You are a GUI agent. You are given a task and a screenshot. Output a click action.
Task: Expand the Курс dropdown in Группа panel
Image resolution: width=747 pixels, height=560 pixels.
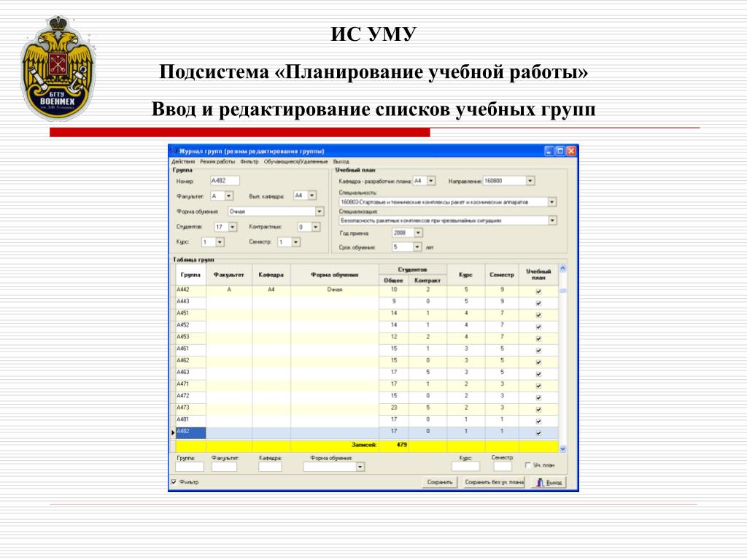tap(220, 242)
